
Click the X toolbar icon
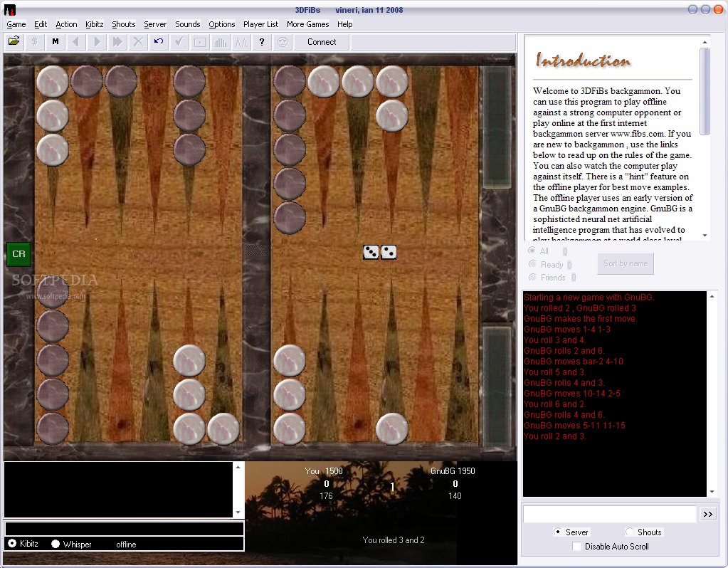138,41
